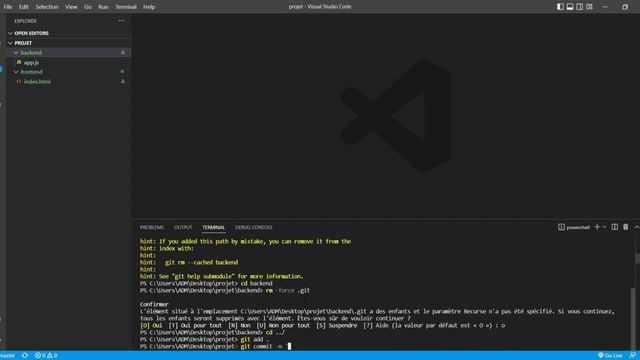Click the HTML icon of index.html
This screenshot has height=360, width=640.
coord(19,82)
